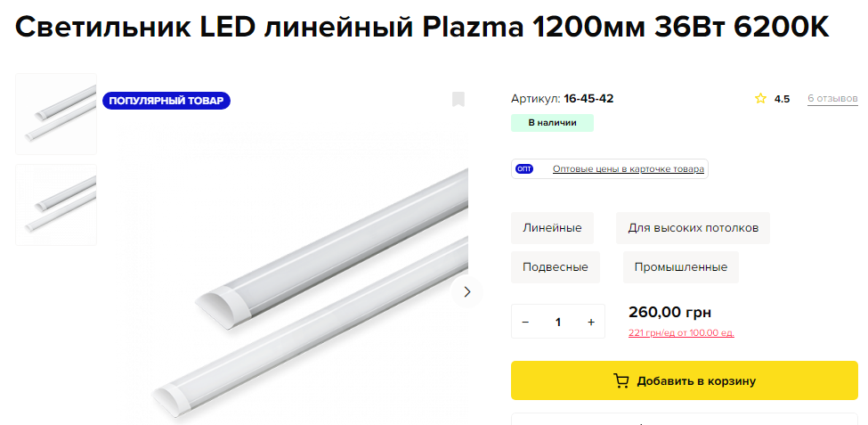Click the Для высоких потолков tag
868x425 pixels.
coord(693,228)
